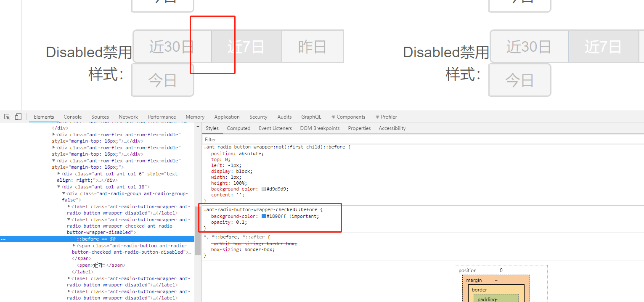Click the 'top: 0;' declaration

pyautogui.click(x=221, y=160)
